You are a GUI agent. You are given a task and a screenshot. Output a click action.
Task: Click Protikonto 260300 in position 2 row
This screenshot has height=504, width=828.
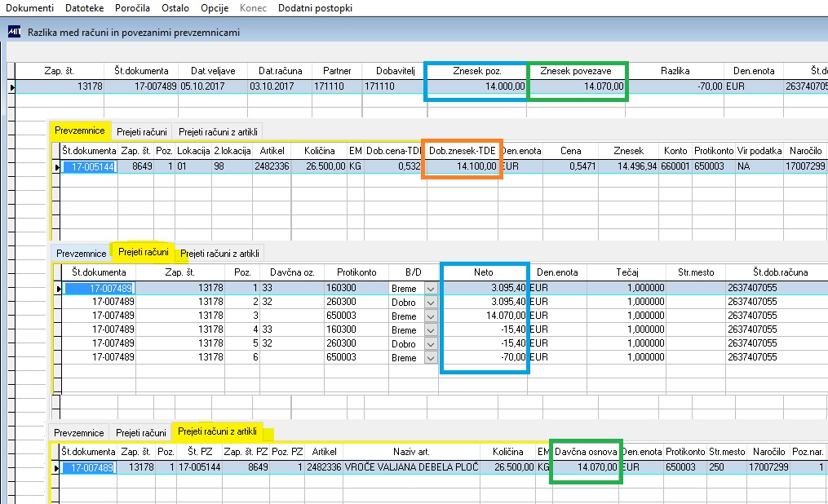click(x=356, y=302)
